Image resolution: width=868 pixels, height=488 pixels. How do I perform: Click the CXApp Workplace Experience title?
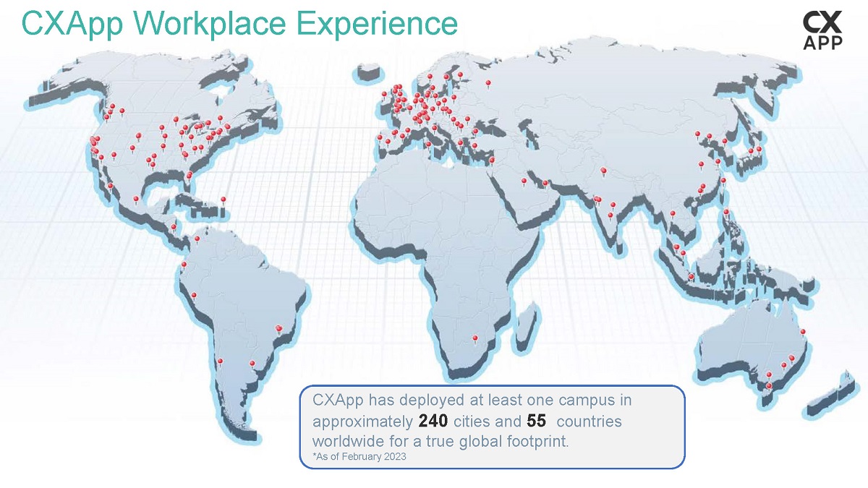(239, 22)
